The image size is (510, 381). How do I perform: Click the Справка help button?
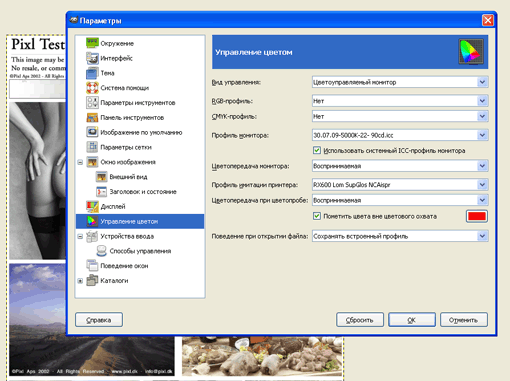99,320
